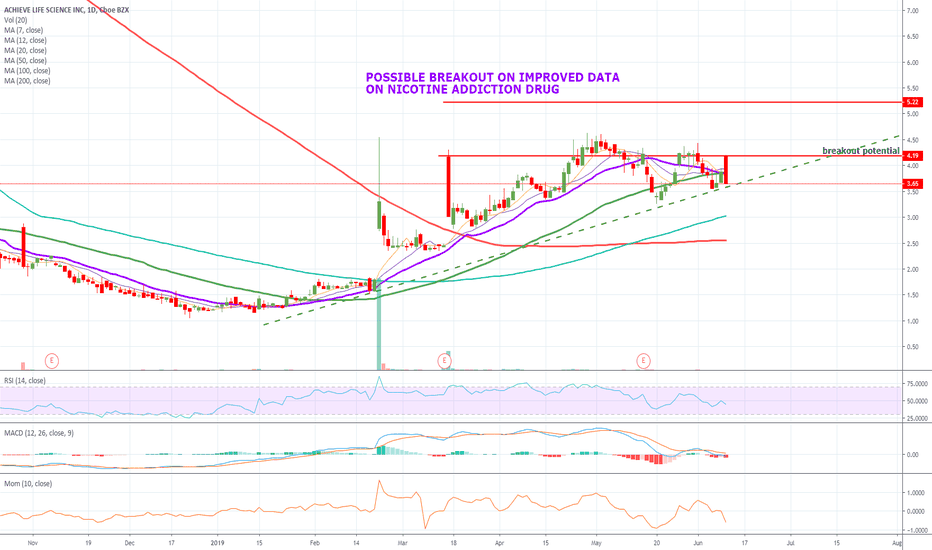Viewport: 932px width, 550px height.
Task: Click the 0.50 price axis label
Action: (912, 347)
